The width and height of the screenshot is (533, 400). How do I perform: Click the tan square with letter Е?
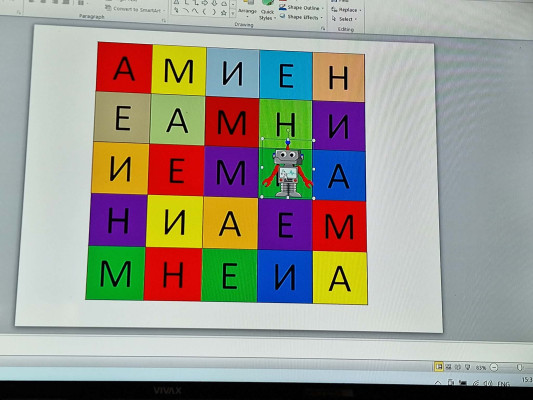[x=122, y=118]
